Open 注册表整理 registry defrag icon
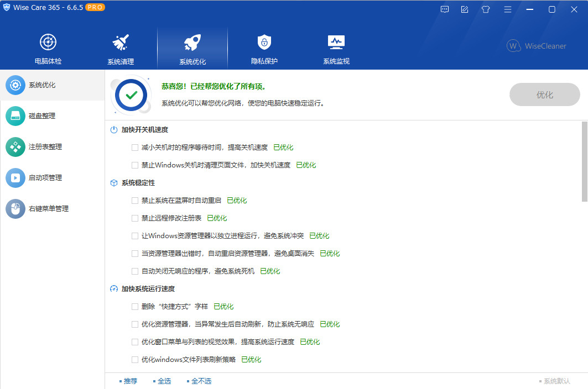588x389 pixels. point(15,147)
